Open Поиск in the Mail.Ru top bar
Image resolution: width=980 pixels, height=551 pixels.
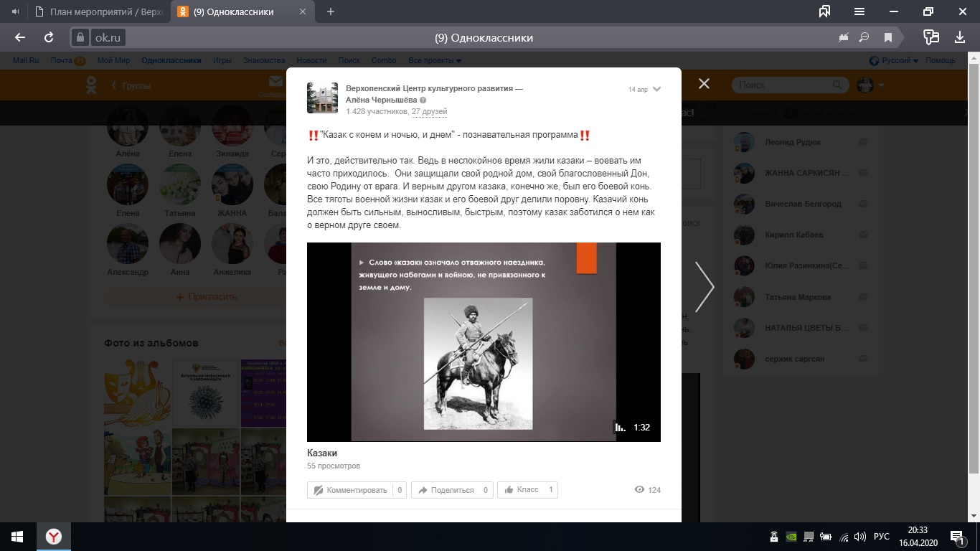tap(349, 61)
